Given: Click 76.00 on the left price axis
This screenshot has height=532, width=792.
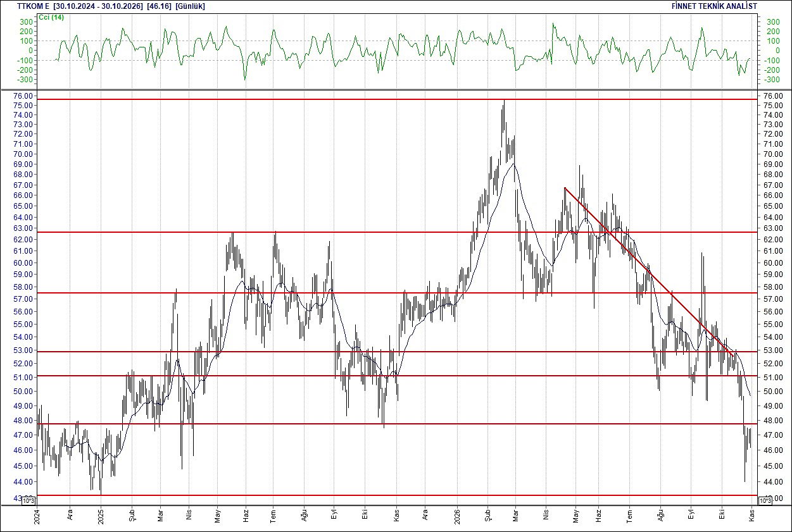Looking at the screenshot, I should pos(24,96).
